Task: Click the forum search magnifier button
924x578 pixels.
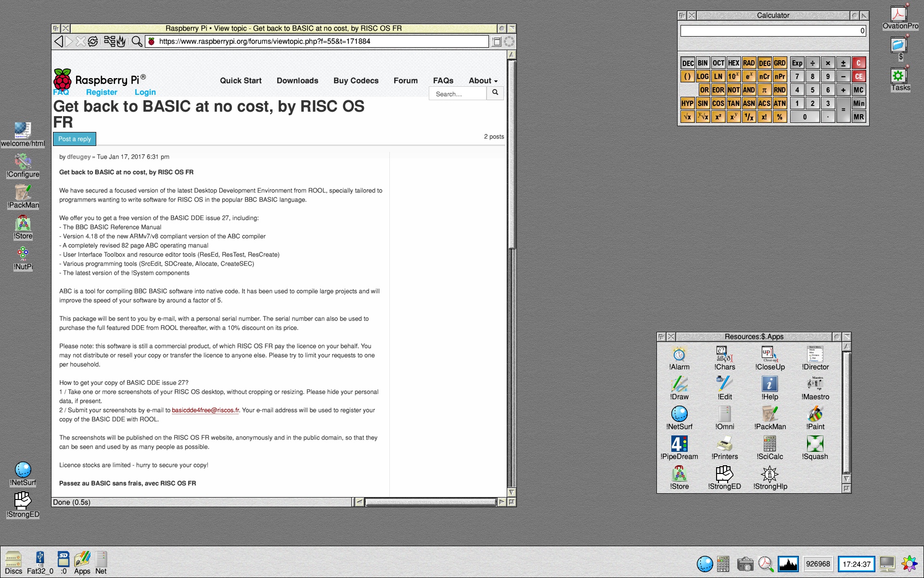Action: tap(495, 93)
